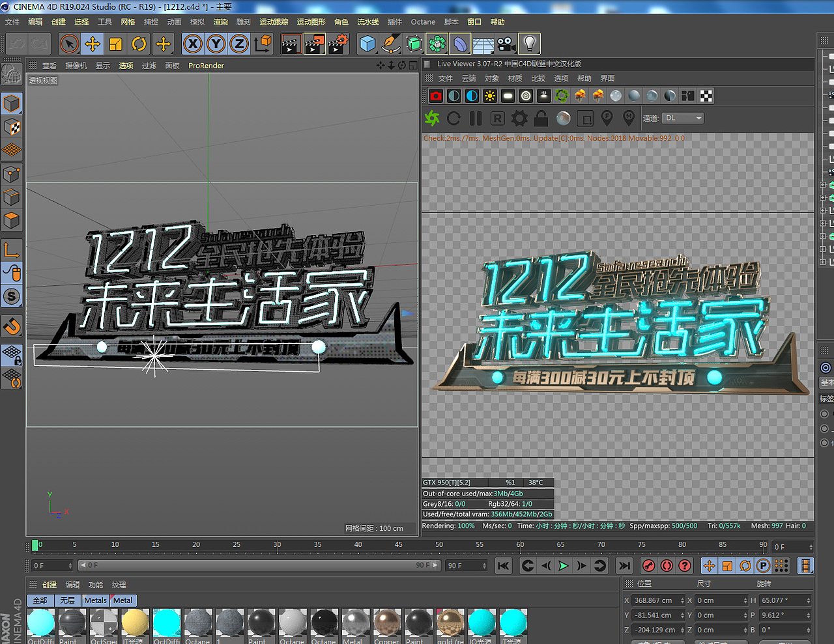Image resolution: width=834 pixels, height=644 pixels.
Task: Render to Picture Viewer
Action: [x=315, y=44]
